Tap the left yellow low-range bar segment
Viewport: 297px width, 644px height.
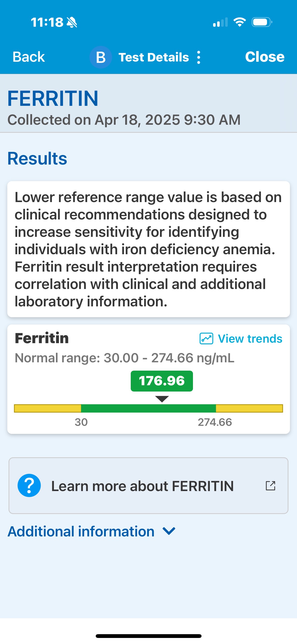tap(48, 408)
